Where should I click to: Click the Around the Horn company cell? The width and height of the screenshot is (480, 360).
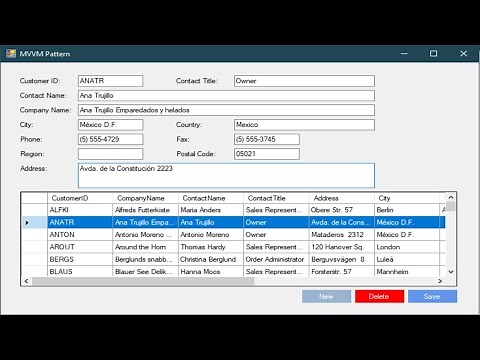click(x=145, y=247)
